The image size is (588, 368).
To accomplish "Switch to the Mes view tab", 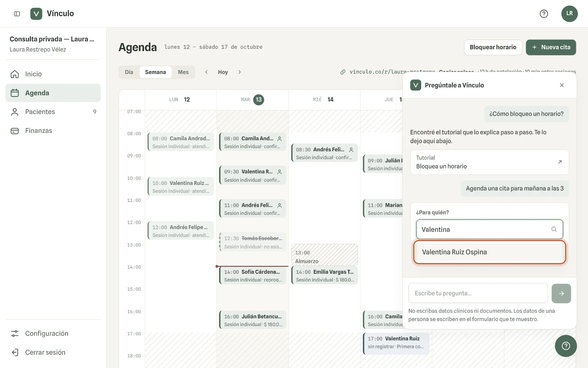I will click(x=183, y=72).
